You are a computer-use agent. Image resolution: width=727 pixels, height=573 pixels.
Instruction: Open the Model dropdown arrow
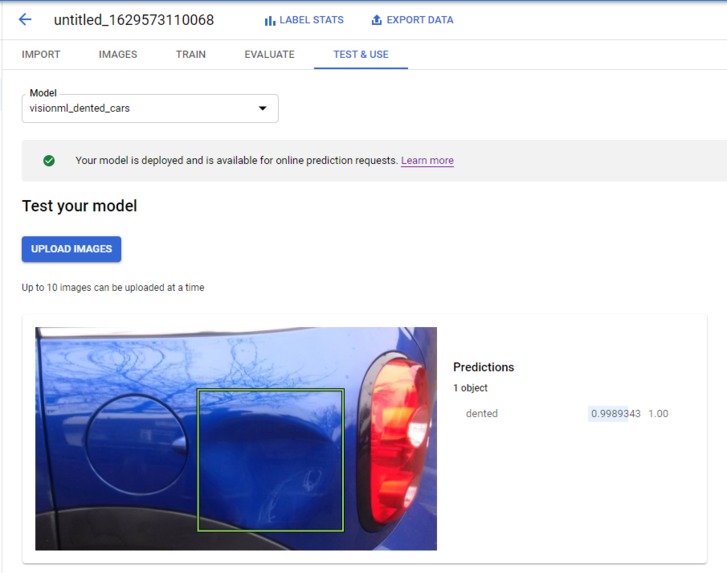262,108
